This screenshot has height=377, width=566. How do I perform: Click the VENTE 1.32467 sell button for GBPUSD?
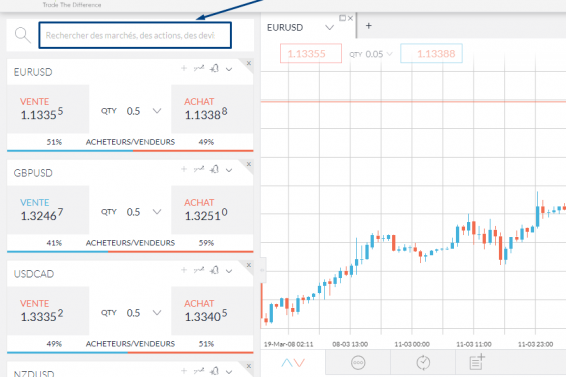pyautogui.click(x=48, y=210)
